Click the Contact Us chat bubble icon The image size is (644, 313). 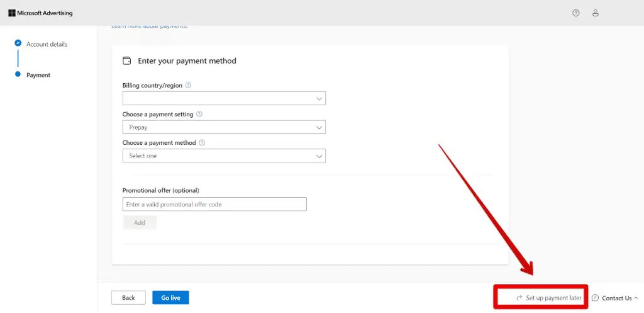pyautogui.click(x=595, y=298)
